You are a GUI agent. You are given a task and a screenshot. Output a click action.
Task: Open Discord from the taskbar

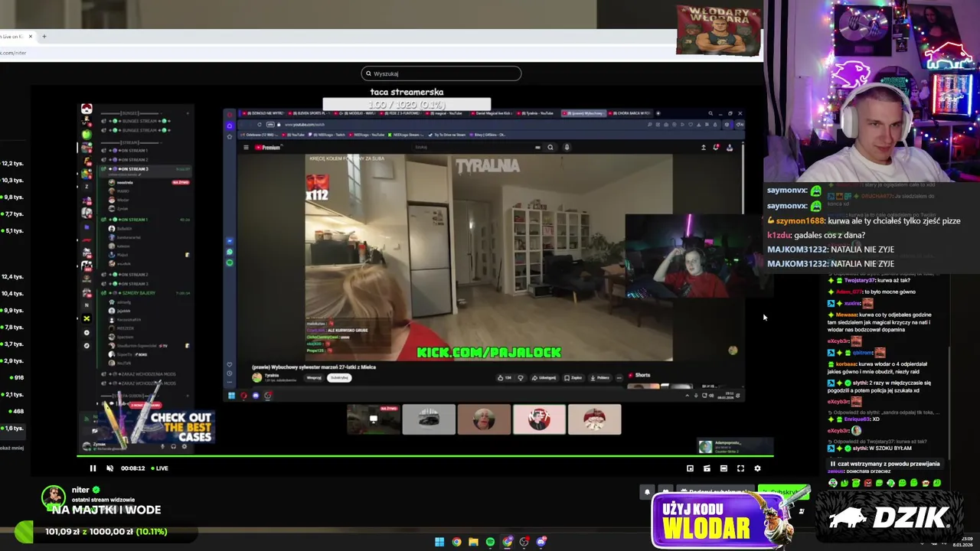click(x=541, y=542)
